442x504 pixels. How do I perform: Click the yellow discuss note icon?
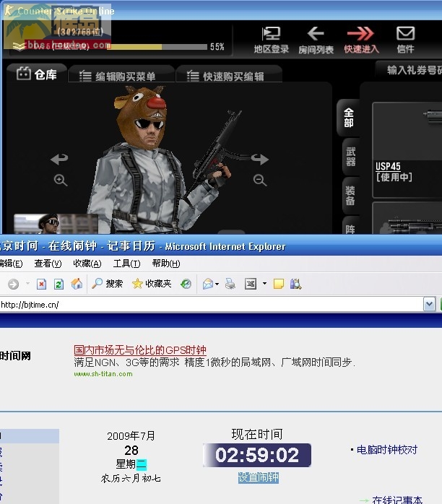pyautogui.click(x=279, y=284)
